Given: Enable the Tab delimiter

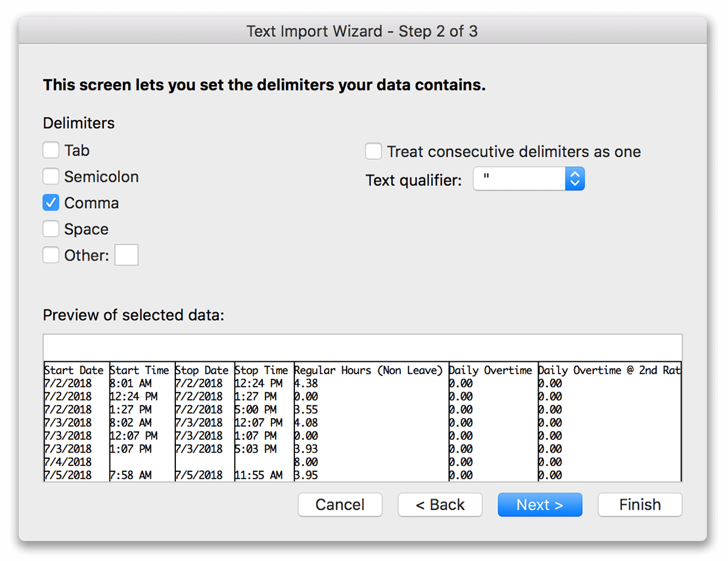Looking at the screenshot, I should (x=51, y=149).
